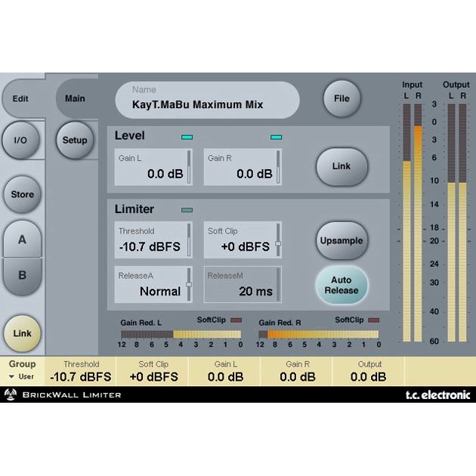
Task: Click the Gain R 0.0 dB value
Action: tap(255, 174)
